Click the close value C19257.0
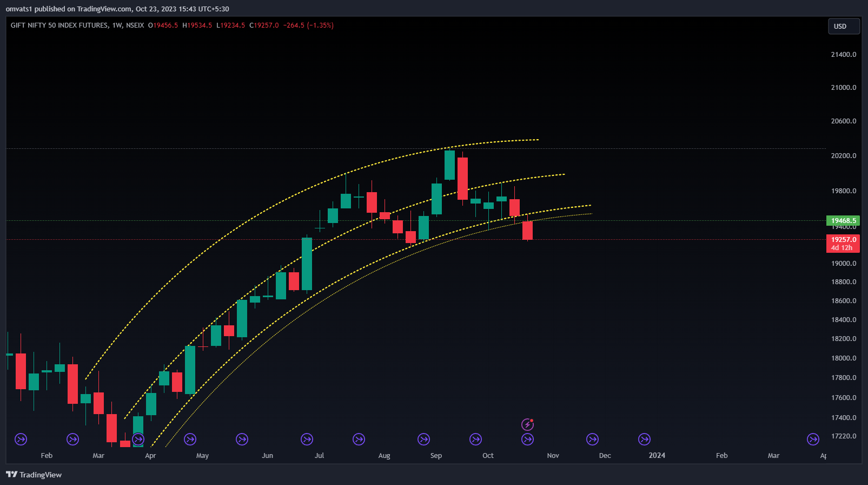This screenshot has width=868, height=485. click(264, 25)
